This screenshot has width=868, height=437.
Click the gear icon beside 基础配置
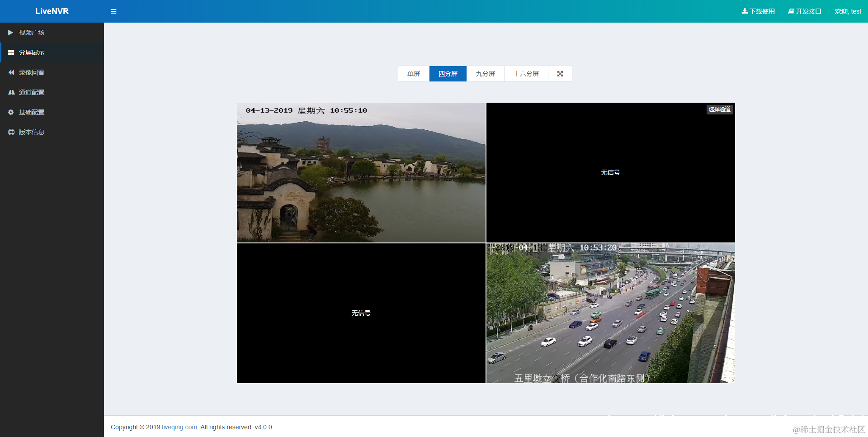(x=11, y=112)
